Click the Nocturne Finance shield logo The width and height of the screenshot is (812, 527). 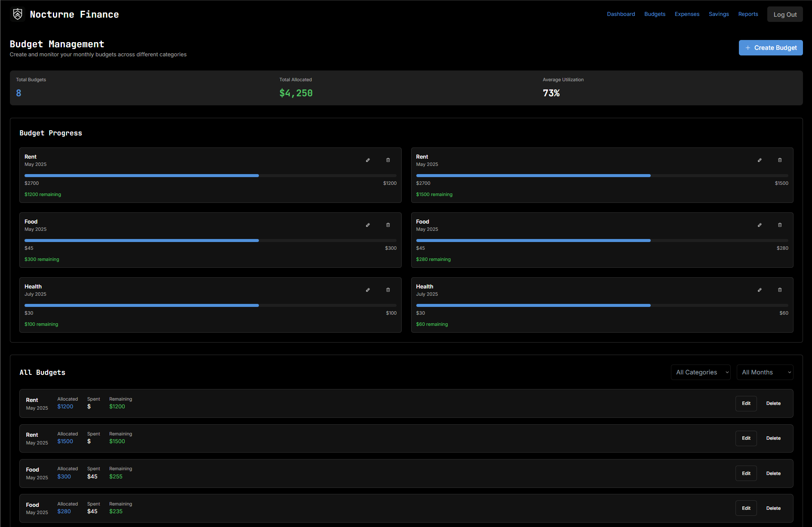tap(18, 14)
